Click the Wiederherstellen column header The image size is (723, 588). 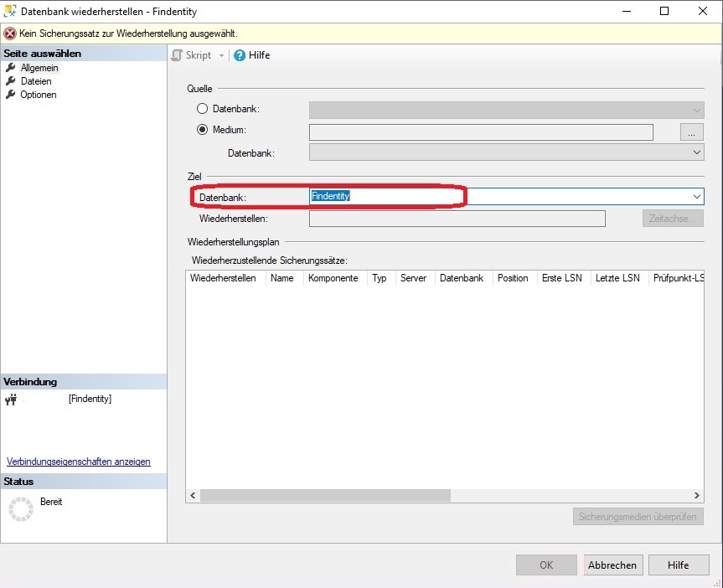point(225,278)
